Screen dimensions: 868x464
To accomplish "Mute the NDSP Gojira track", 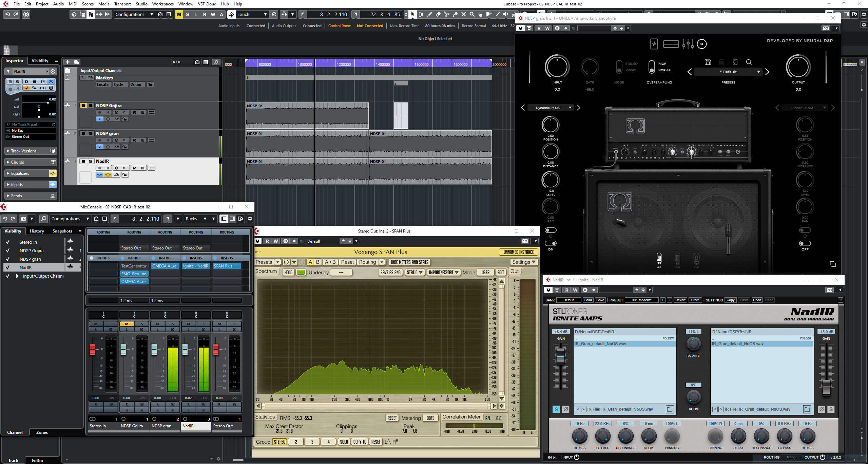I will pos(83,106).
